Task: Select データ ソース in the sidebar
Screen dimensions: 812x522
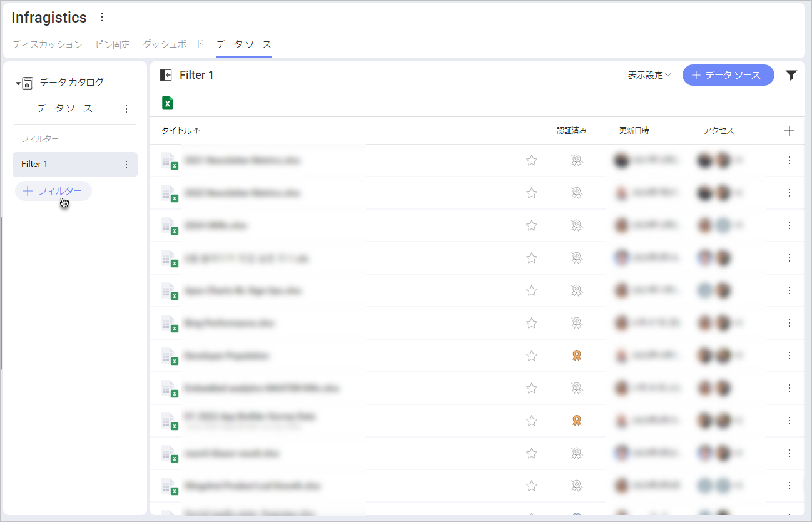Action: click(64, 108)
